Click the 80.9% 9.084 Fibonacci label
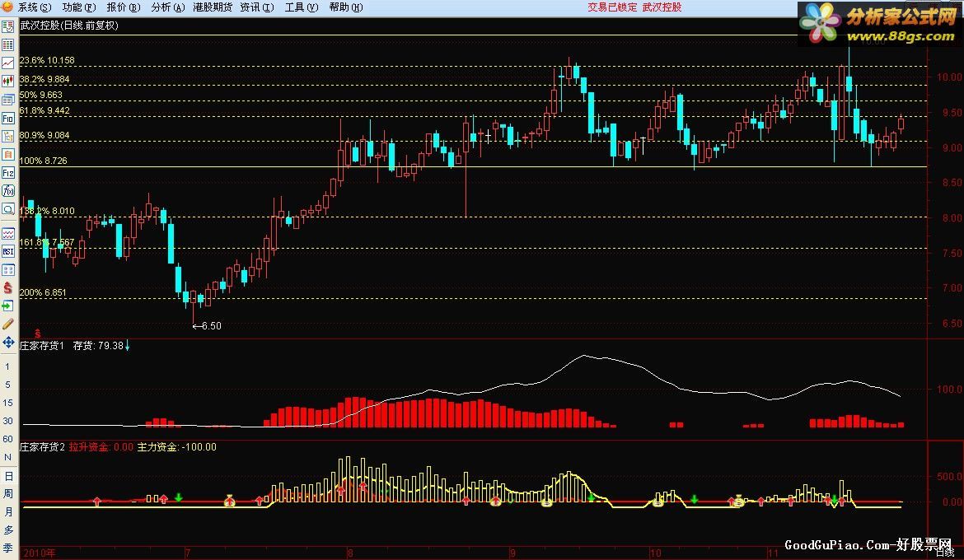Image resolution: width=964 pixels, height=560 pixels. pyautogui.click(x=44, y=135)
